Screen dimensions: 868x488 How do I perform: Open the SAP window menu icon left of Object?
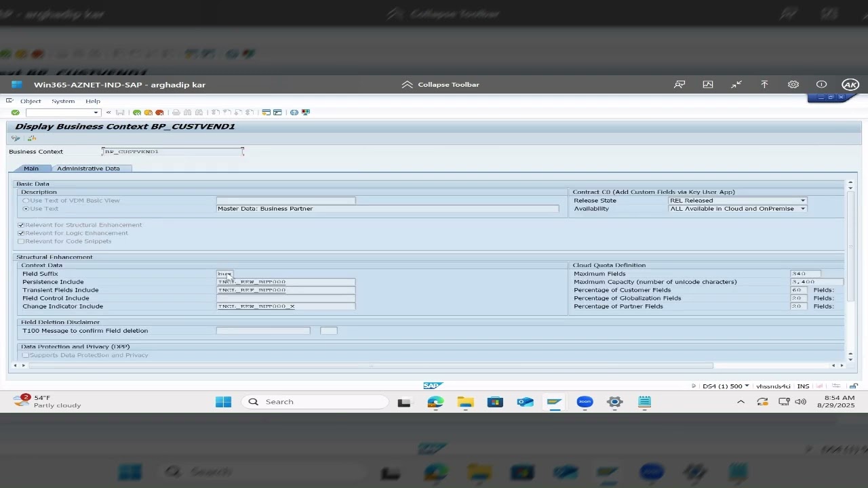(9, 101)
